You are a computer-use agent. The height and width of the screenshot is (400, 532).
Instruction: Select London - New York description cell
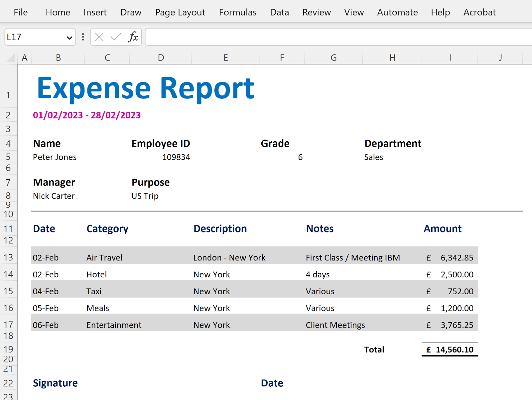229,258
